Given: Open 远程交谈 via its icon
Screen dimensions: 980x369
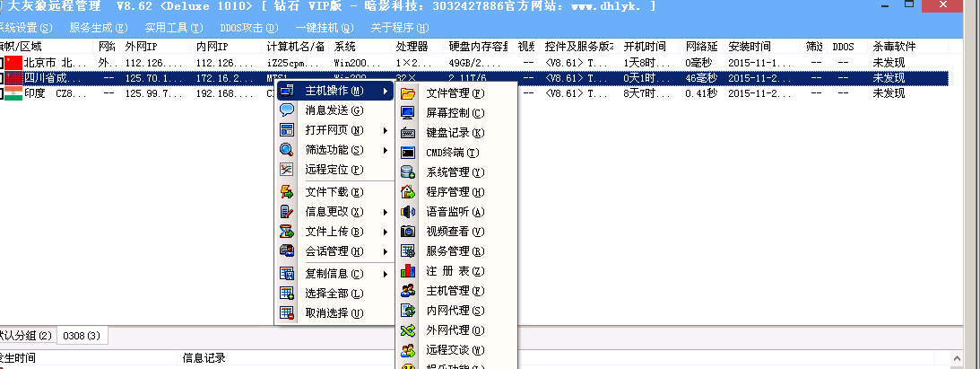Looking at the screenshot, I should pos(407,349).
